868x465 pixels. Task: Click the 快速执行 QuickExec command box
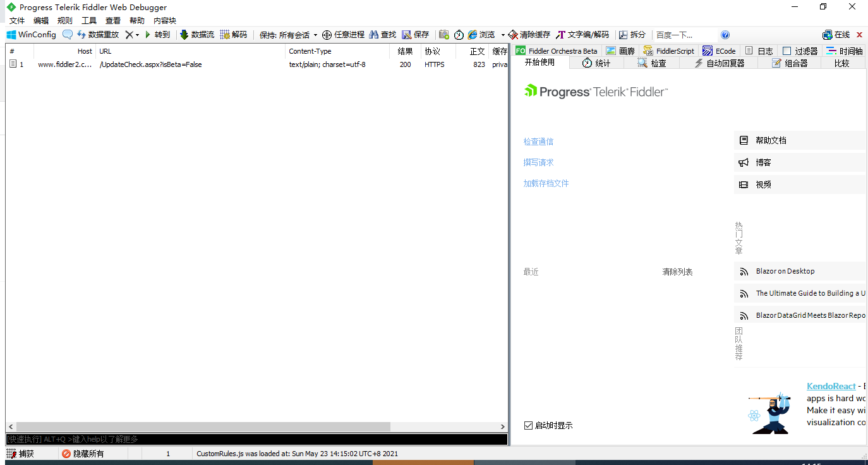click(256, 439)
